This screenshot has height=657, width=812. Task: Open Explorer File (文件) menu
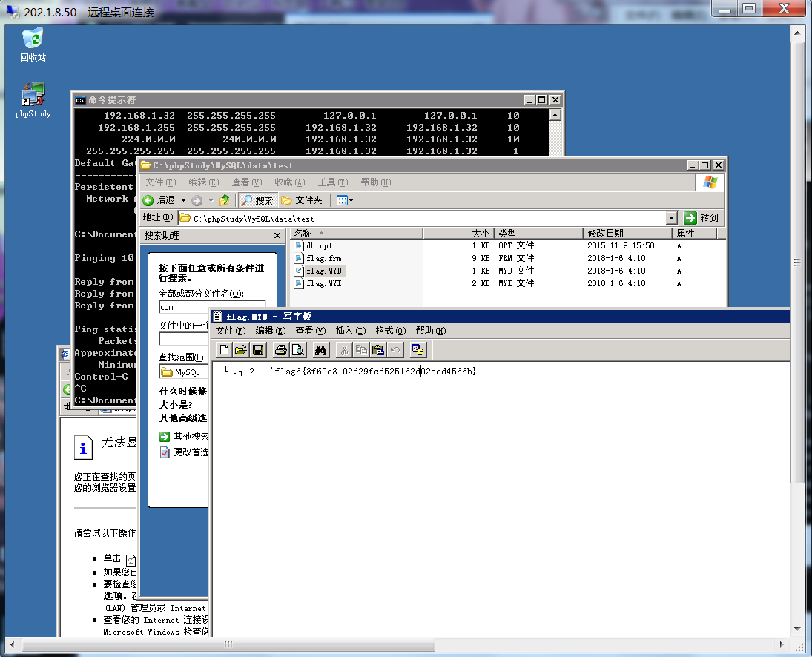tap(160, 182)
